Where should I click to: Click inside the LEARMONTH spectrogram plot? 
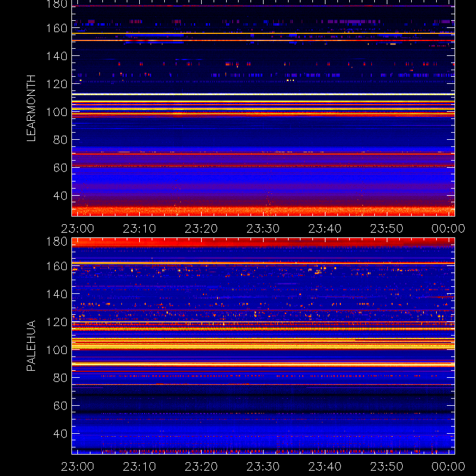[263, 108]
